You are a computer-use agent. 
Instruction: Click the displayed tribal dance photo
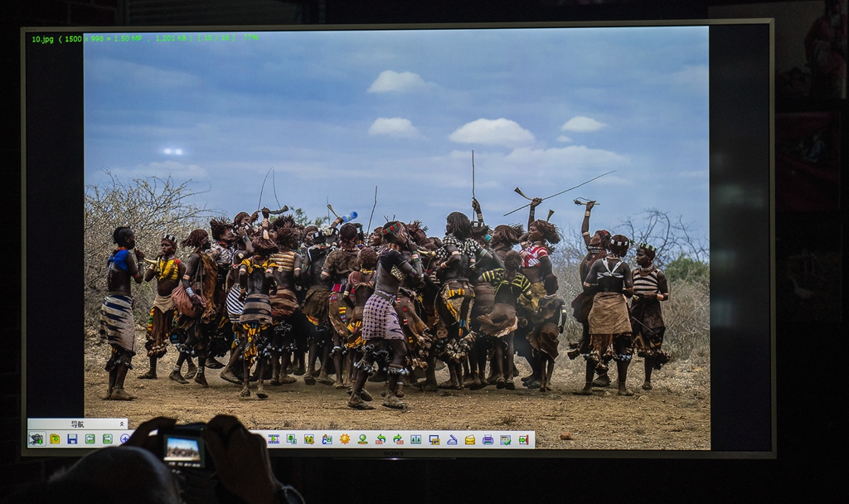pyautogui.click(x=396, y=238)
